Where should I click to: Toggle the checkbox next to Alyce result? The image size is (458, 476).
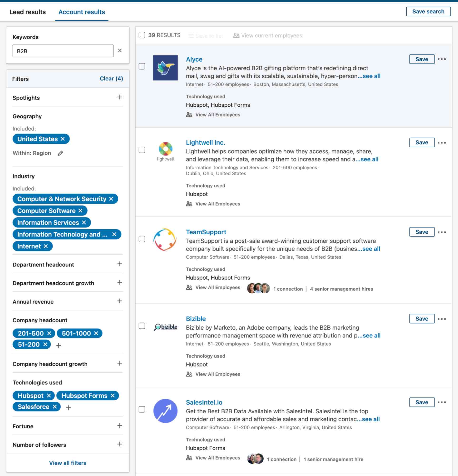[142, 66]
